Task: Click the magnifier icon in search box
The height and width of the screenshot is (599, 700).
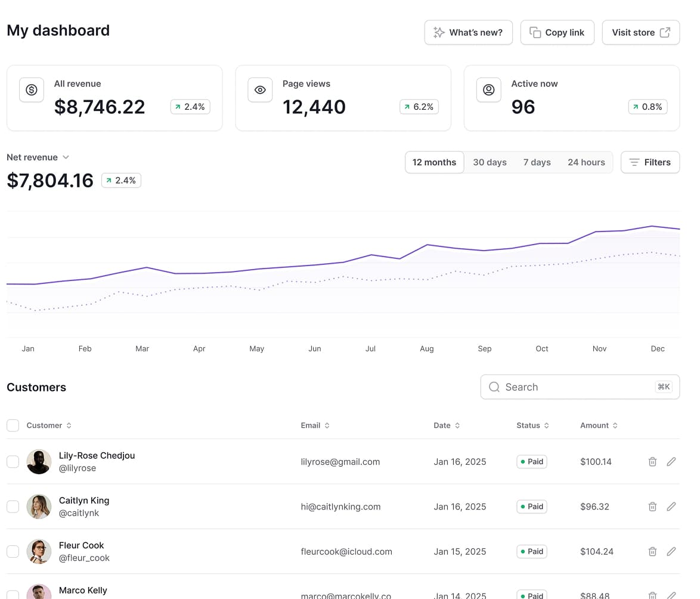Action: click(494, 387)
